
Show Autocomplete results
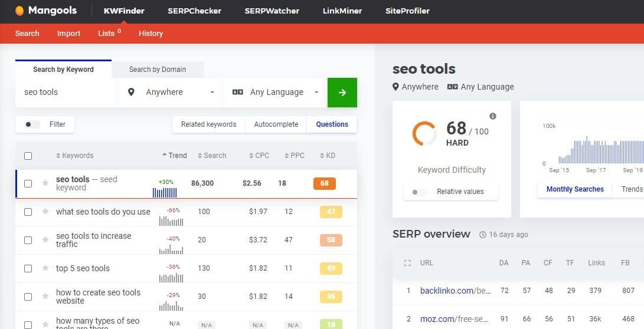pyautogui.click(x=276, y=124)
